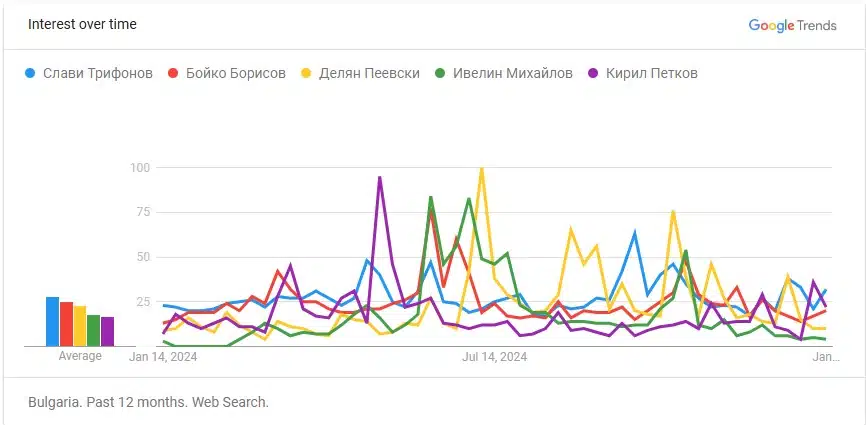Click the Jan 14, 2024 axis label
This screenshot has width=866, height=425.
click(162, 356)
